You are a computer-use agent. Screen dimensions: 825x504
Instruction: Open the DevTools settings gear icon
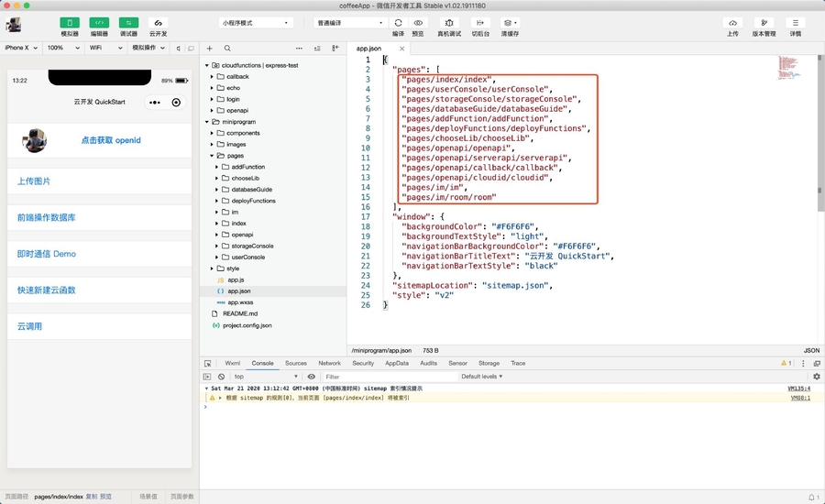click(816, 377)
